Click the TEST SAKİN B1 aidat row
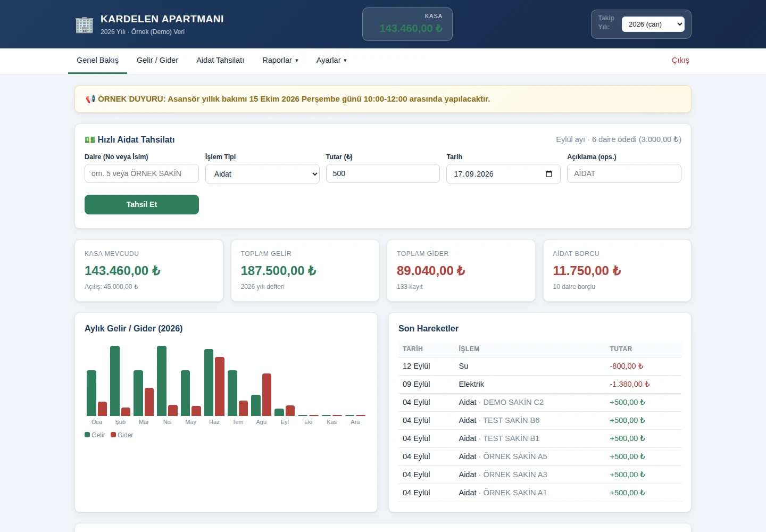766x532 pixels. point(540,438)
